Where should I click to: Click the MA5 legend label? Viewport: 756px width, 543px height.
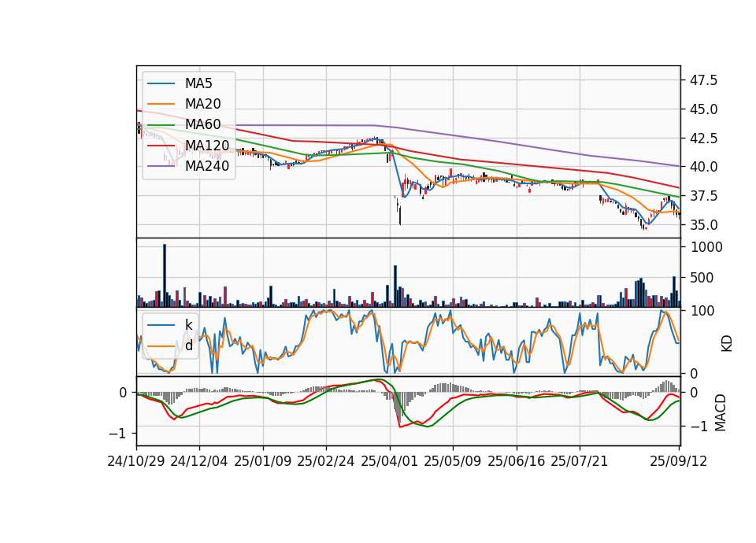coord(198,83)
